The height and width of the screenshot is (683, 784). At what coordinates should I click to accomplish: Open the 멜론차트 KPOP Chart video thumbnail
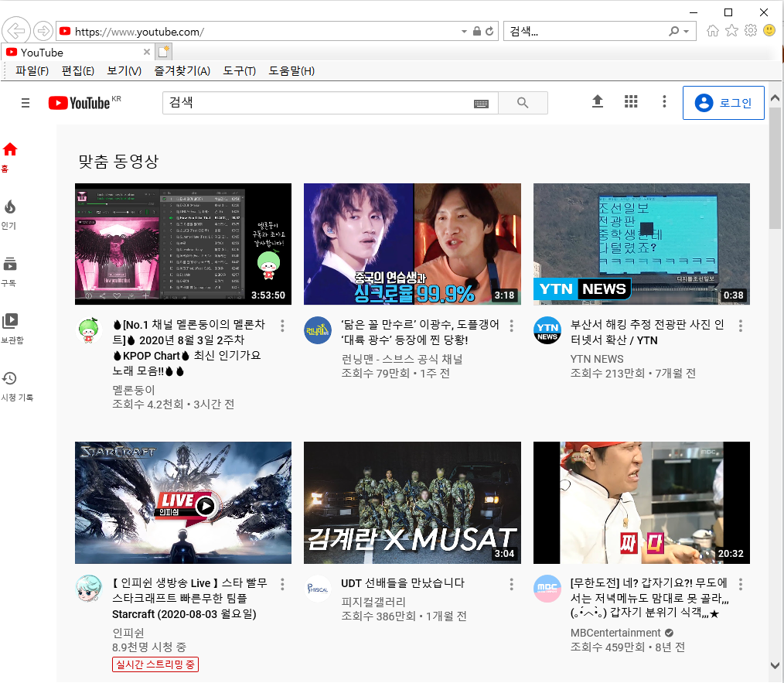coord(183,244)
